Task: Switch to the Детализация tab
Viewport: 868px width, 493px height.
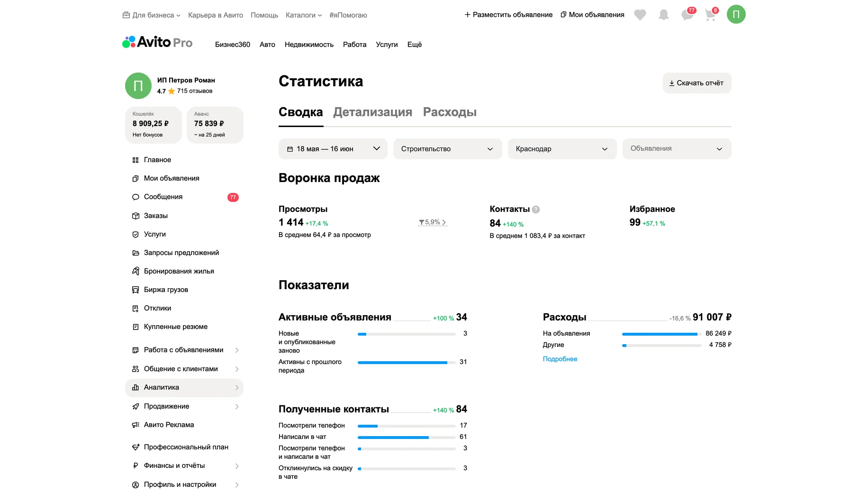Action: [x=373, y=112]
